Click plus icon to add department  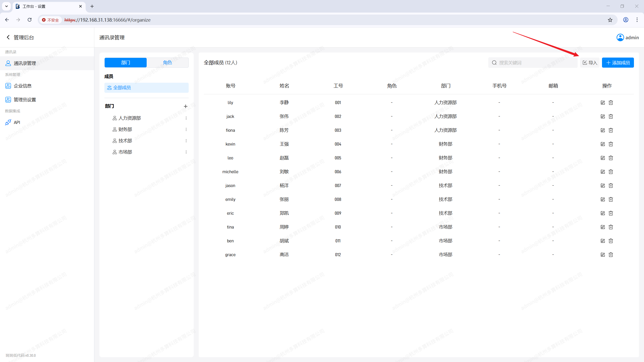coord(186,106)
